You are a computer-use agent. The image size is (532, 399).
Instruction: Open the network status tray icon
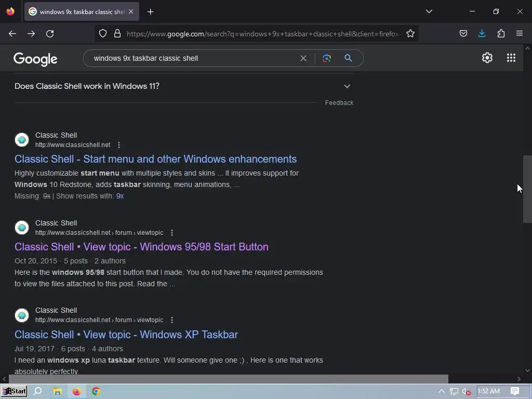pyautogui.click(x=454, y=392)
